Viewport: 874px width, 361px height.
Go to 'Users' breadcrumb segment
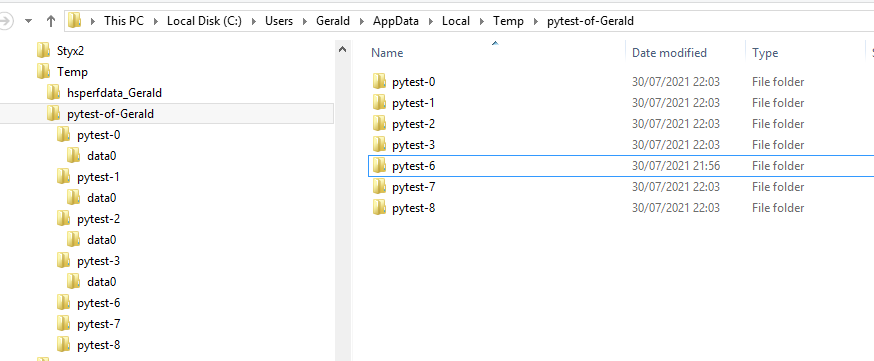click(279, 21)
